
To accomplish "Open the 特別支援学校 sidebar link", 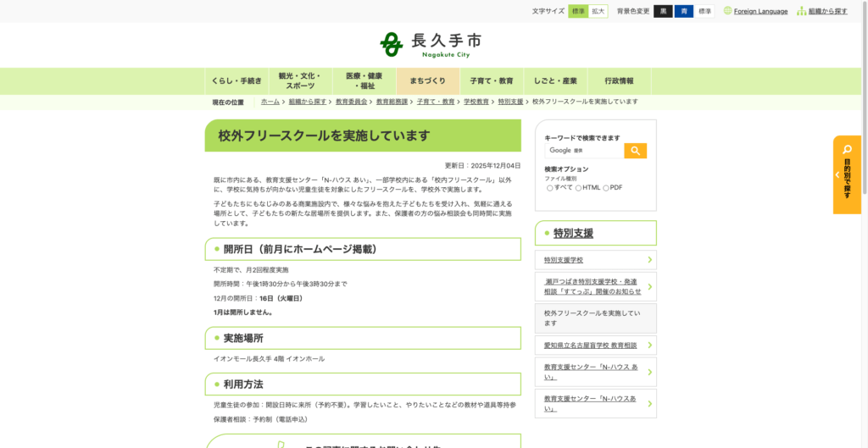I will click(x=564, y=260).
